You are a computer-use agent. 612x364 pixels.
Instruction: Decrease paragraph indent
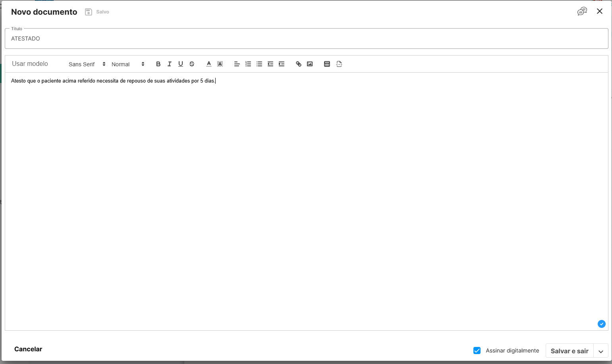coord(270,64)
